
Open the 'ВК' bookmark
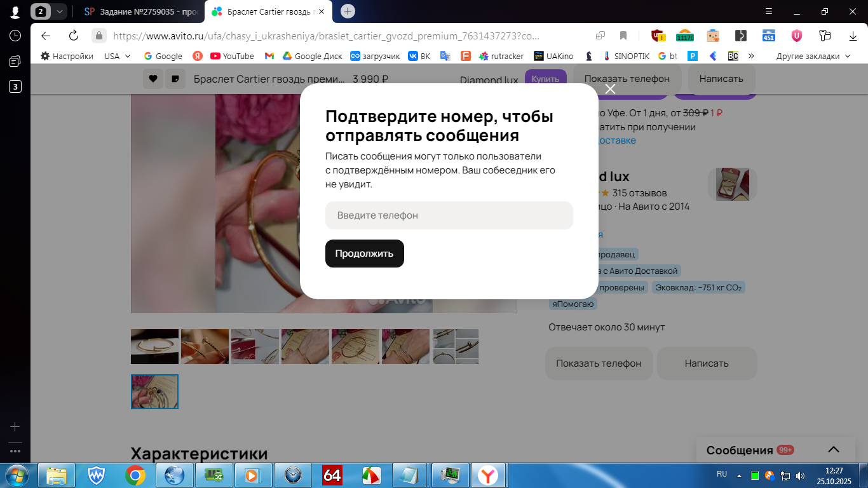(419, 56)
